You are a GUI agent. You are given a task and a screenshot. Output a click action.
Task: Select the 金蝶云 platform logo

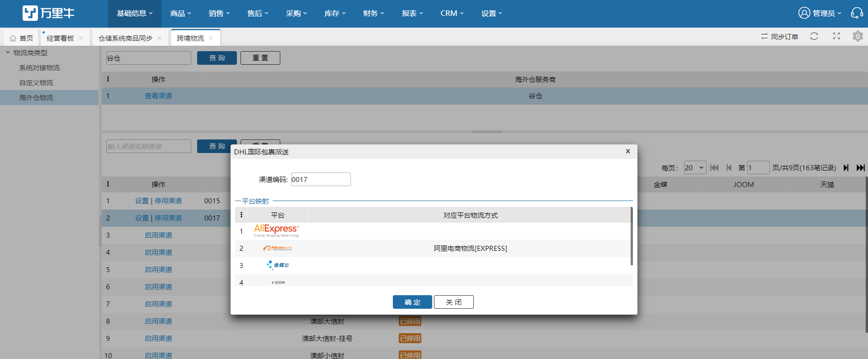coord(278,265)
